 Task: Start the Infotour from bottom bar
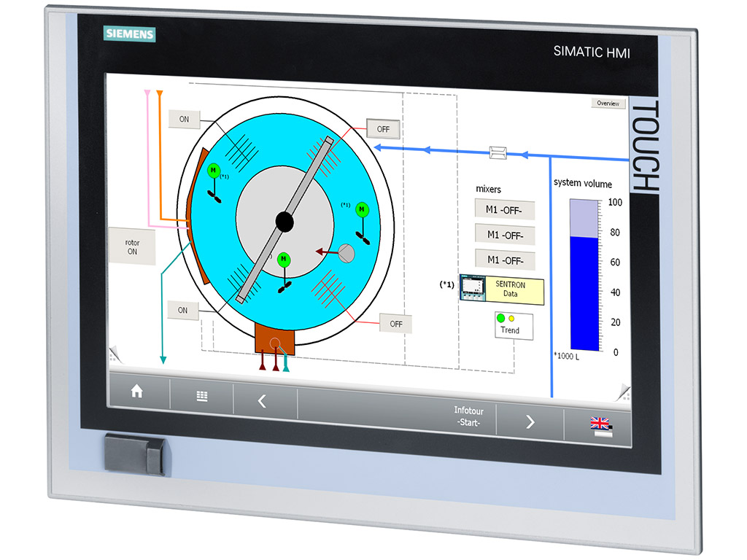tap(468, 416)
